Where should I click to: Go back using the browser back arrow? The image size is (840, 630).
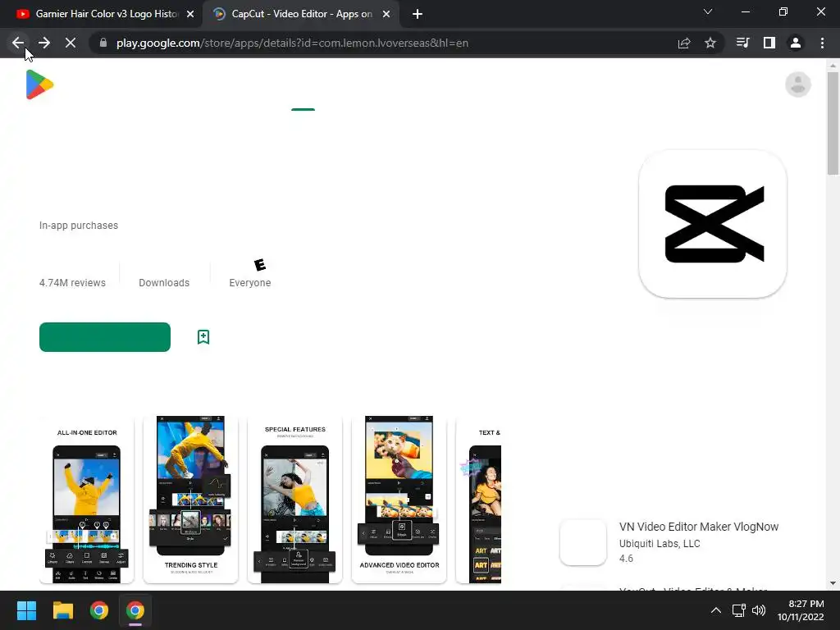click(x=18, y=43)
